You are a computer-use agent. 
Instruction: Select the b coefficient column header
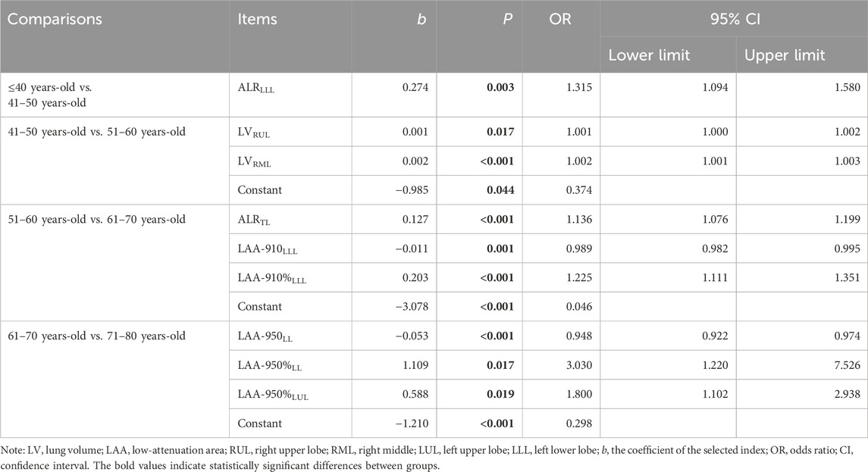(424, 17)
